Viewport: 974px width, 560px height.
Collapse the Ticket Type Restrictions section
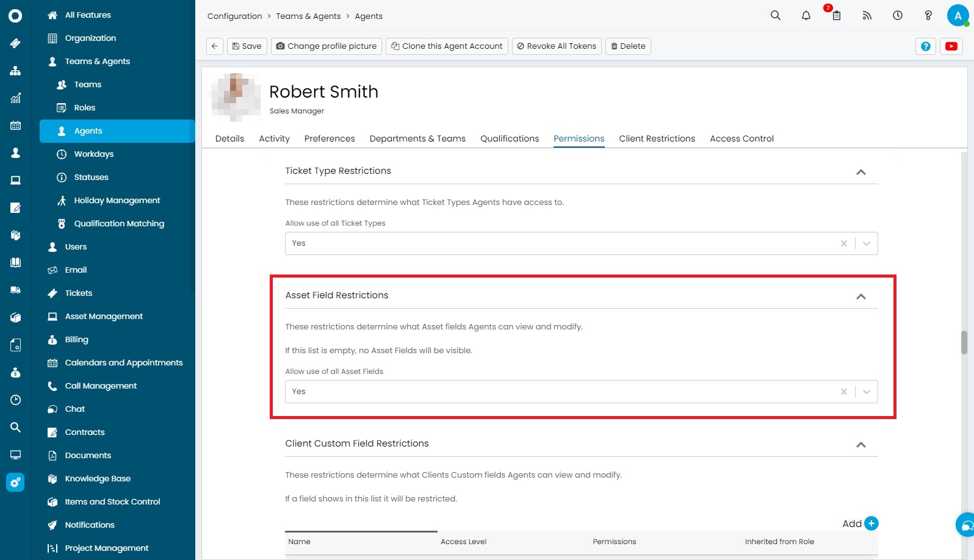pyautogui.click(x=860, y=172)
